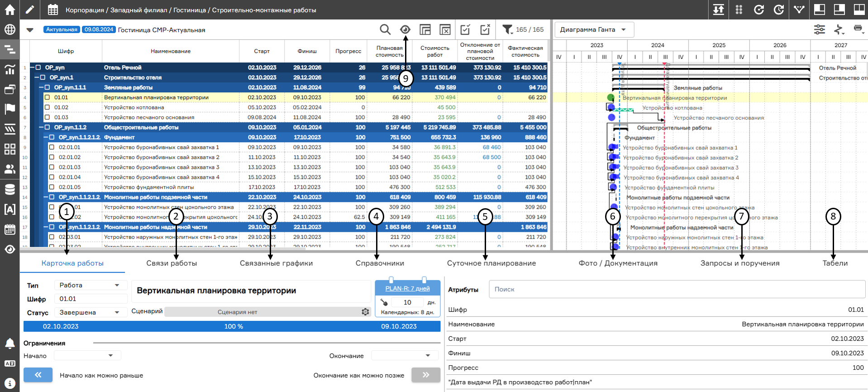Switch to Суточное планирование tab
The width and height of the screenshot is (868, 392).
click(x=491, y=263)
